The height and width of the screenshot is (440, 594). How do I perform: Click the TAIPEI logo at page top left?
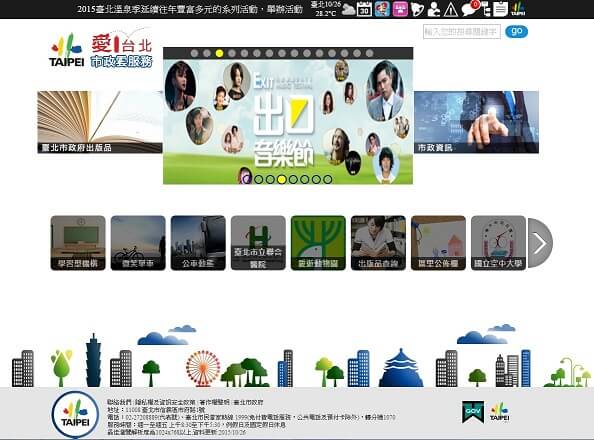pyautogui.click(x=66, y=50)
